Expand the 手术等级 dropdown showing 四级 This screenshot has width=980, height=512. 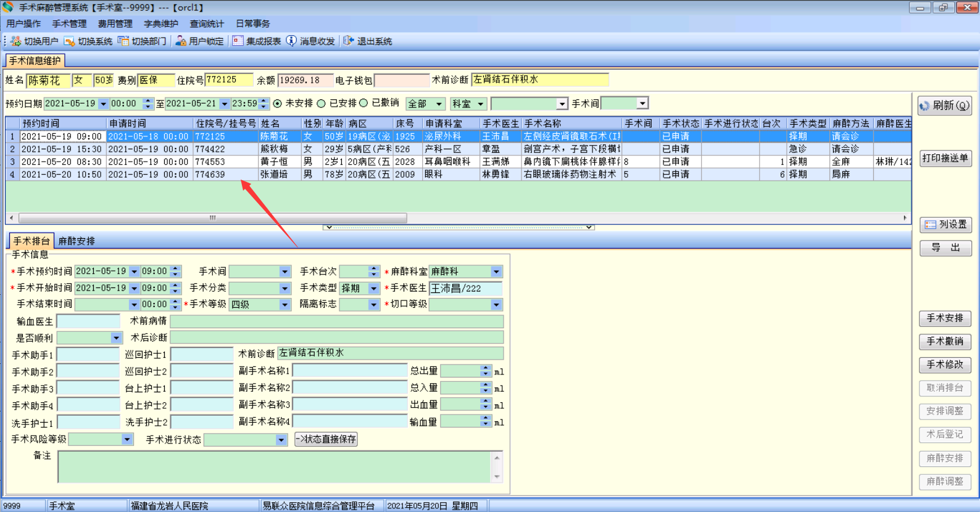[284, 305]
